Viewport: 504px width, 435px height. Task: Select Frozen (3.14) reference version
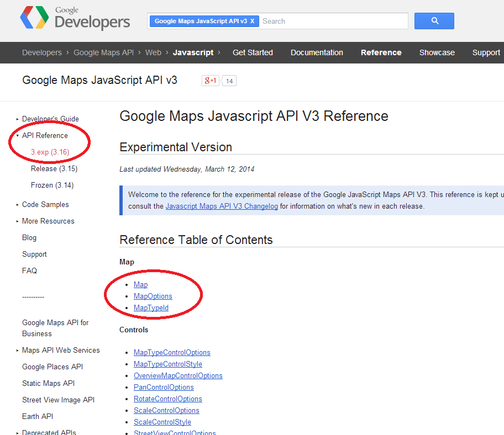click(x=52, y=185)
